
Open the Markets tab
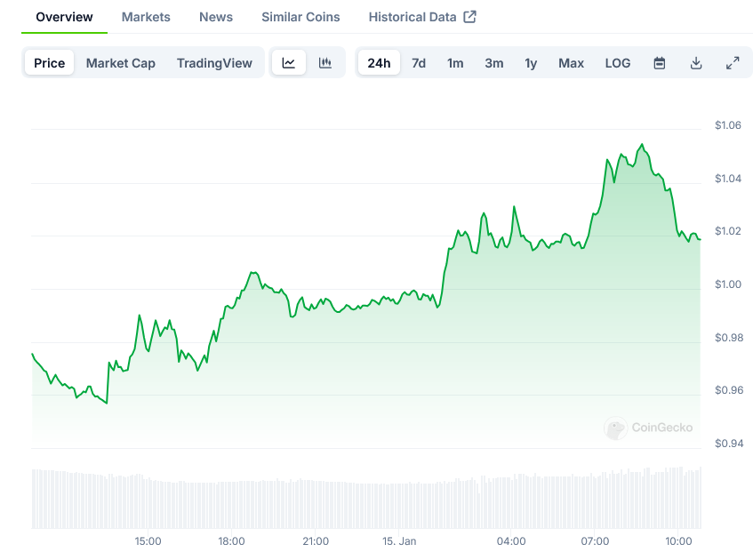pyautogui.click(x=146, y=17)
